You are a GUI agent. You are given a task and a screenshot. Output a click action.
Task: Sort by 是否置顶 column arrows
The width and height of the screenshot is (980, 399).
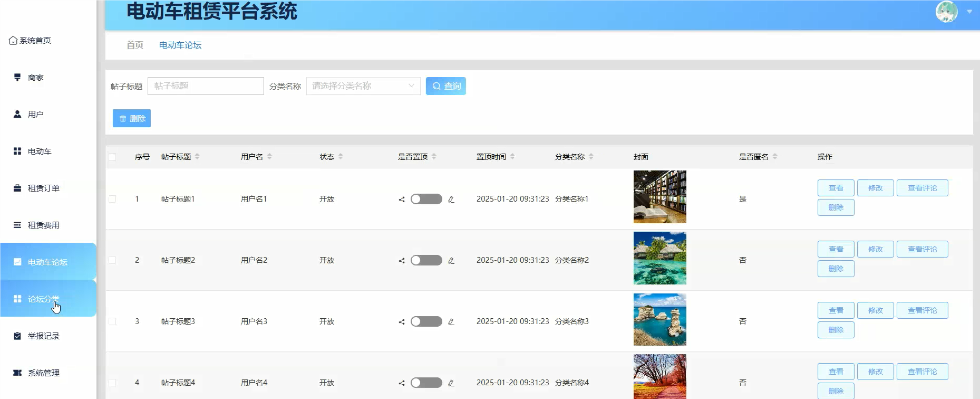pyautogui.click(x=434, y=157)
